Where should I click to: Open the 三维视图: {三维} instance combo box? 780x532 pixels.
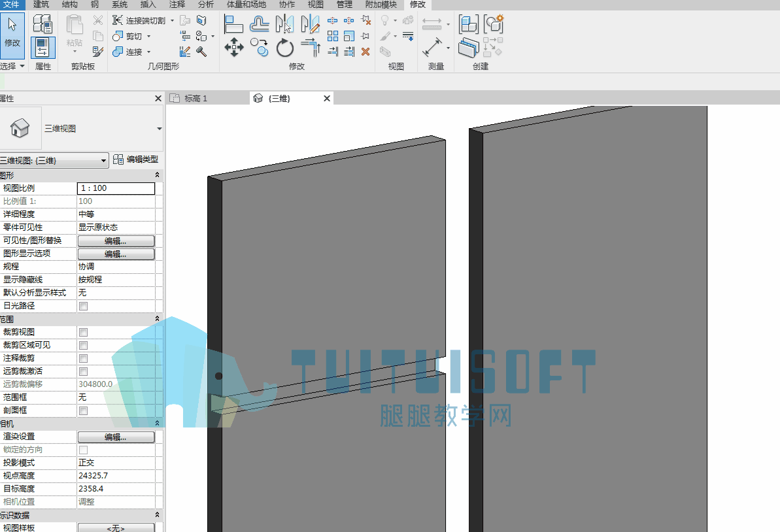coord(54,161)
